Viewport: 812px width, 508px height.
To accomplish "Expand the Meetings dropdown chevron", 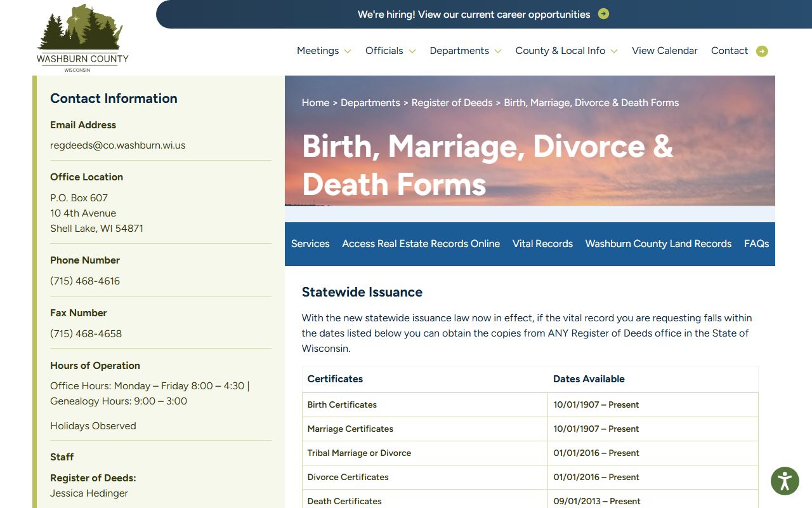I will click(x=348, y=51).
